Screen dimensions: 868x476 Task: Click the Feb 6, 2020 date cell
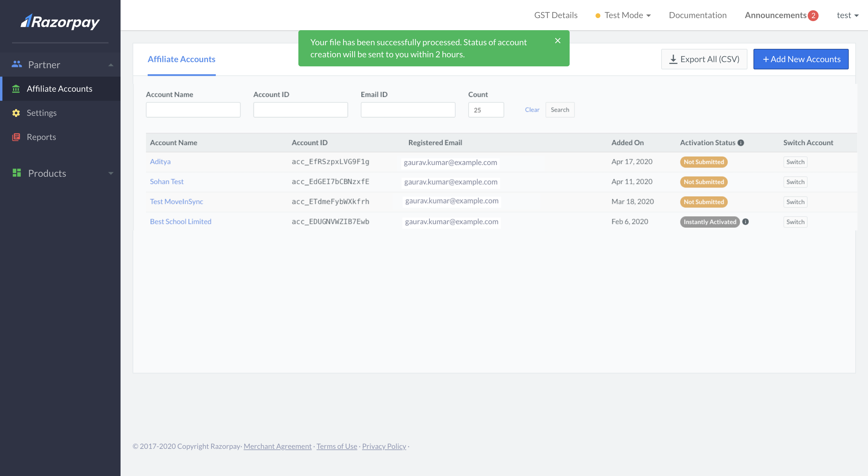tap(630, 222)
